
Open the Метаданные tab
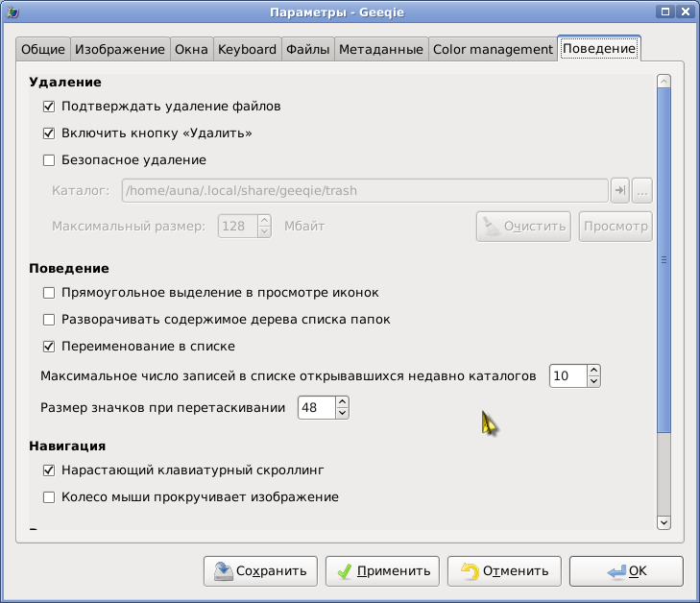point(381,49)
